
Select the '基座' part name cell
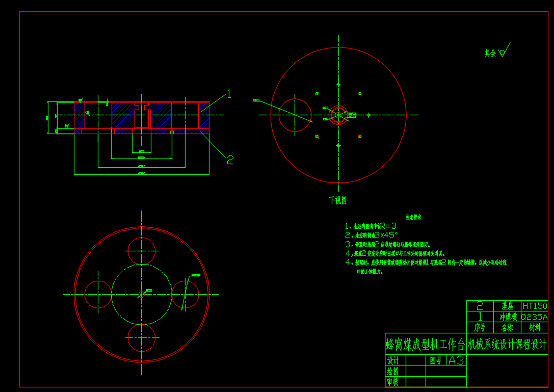click(x=507, y=306)
